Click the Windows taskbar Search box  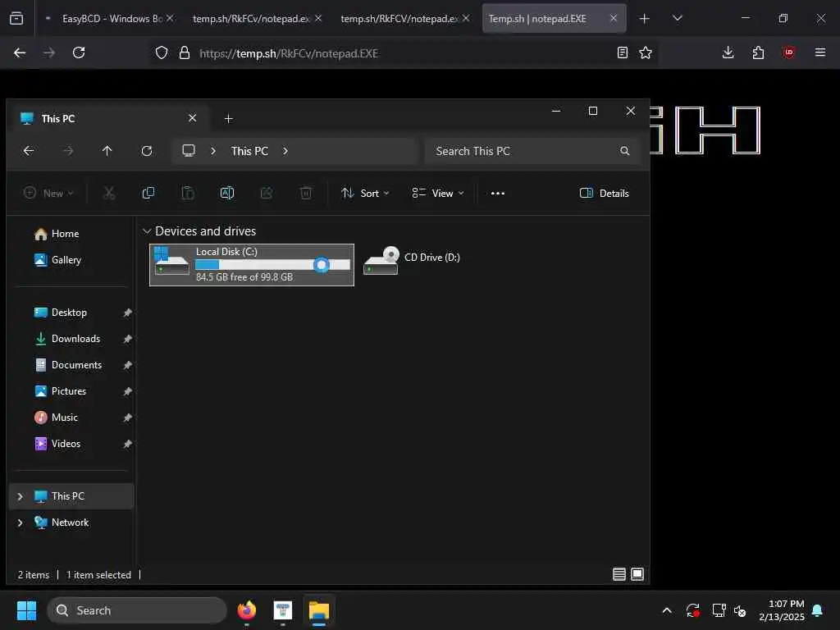[137, 610]
